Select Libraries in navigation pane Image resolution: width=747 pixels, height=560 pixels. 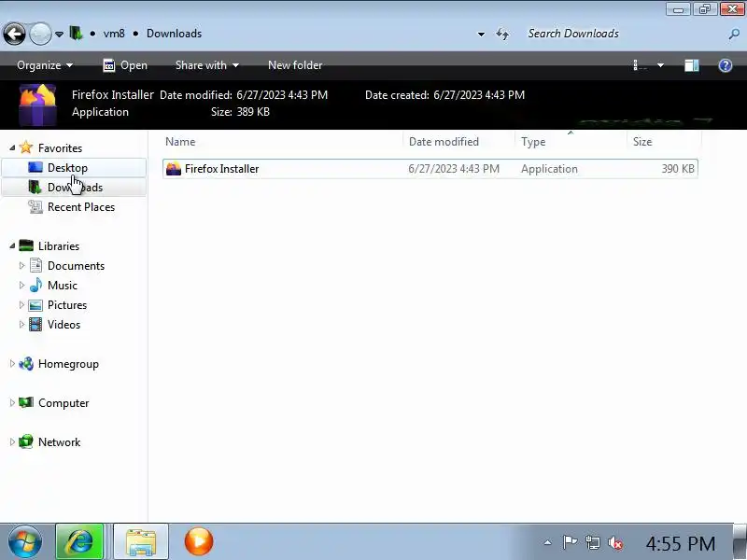[x=59, y=246]
